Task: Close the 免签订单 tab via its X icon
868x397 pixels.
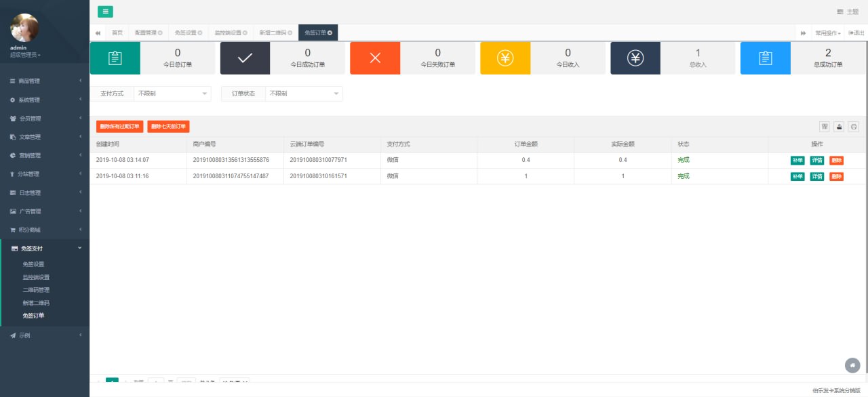Action: point(330,33)
